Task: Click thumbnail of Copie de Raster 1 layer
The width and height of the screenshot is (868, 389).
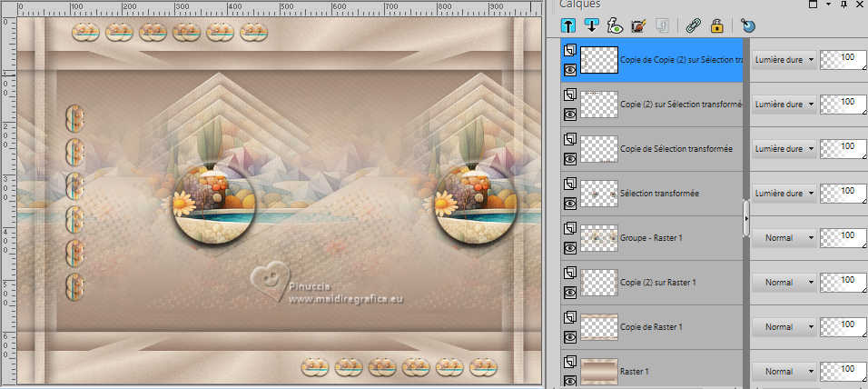Action: pyautogui.click(x=599, y=327)
